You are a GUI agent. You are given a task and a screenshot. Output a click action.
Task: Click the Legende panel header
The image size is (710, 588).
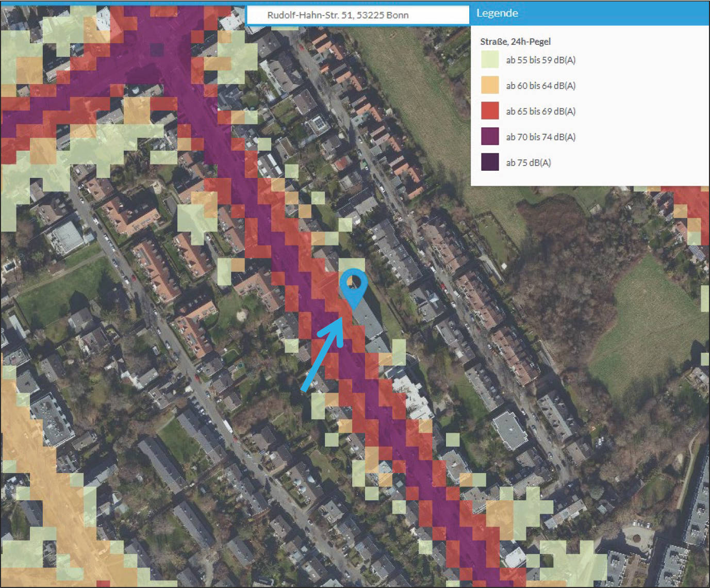pyautogui.click(x=590, y=13)
